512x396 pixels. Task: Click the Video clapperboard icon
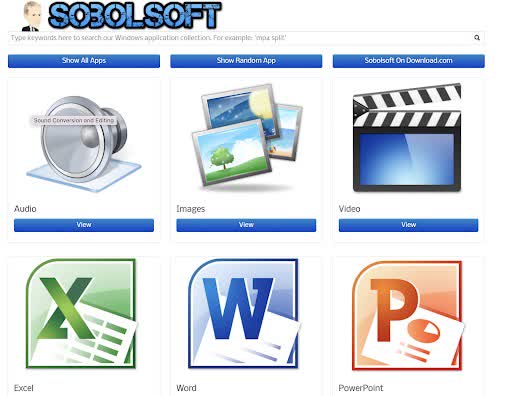[407, 138]
